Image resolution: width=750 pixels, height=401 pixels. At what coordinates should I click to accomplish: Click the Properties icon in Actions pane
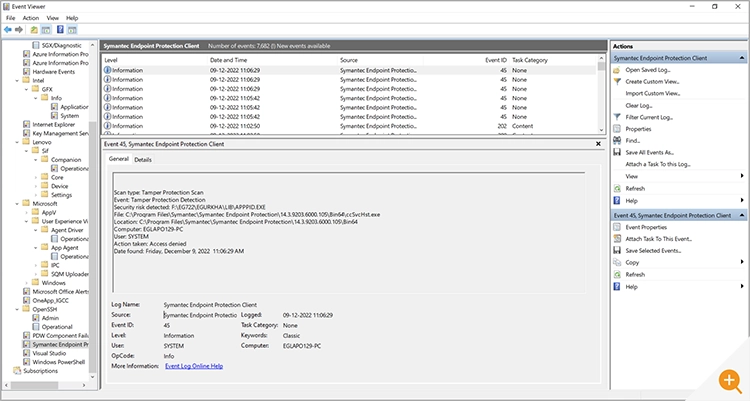click(x=617, y=129)
